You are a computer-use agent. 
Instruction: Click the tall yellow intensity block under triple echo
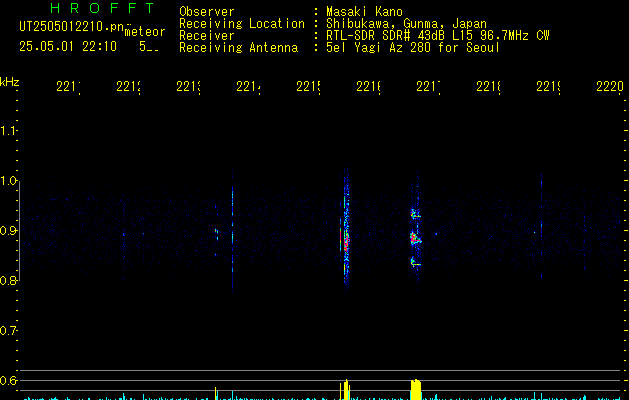click(416, 390)
